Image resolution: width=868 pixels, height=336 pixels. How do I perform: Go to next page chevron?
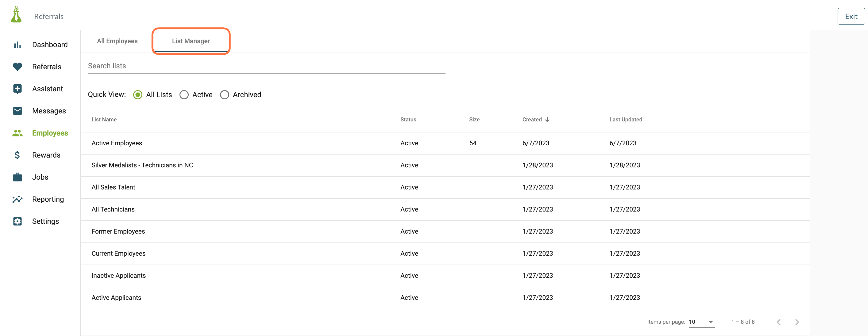(797, 322)
